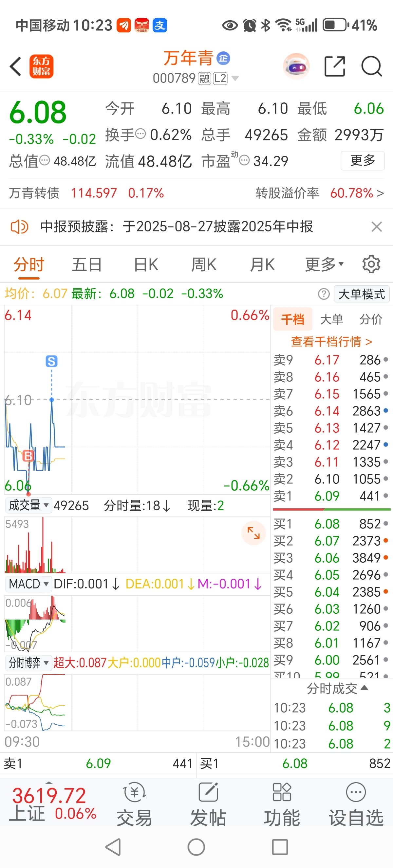Image resolution: width=393 pixels, height=868 pixels.
Task: Toggle 大单模式
Action: click(x=362, y=294)
